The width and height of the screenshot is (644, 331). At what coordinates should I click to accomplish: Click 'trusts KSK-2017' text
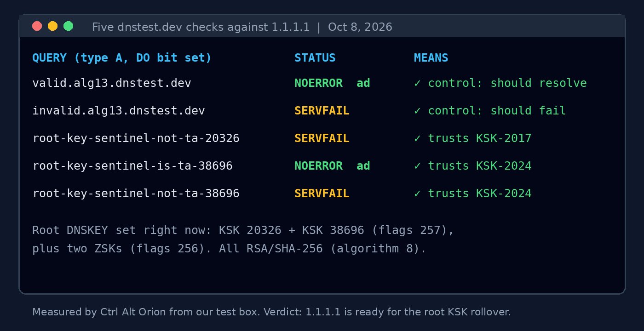[x=480, y=138]
